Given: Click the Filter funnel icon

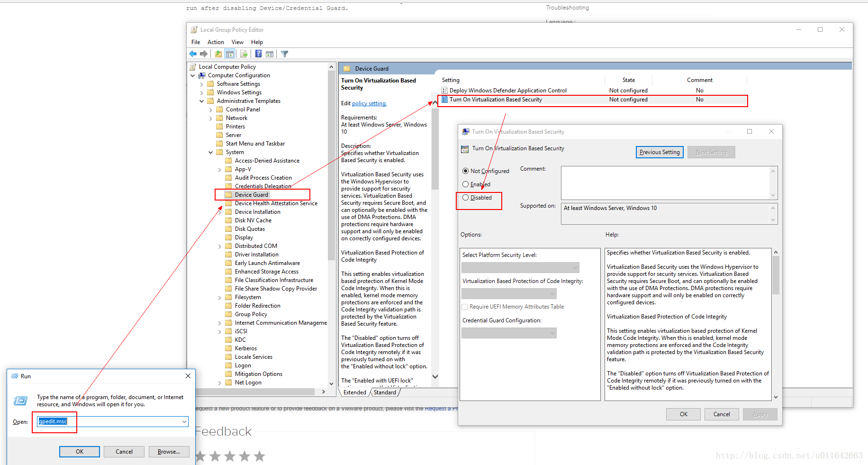Looking at the screenshot, I should pyautogui.click(x=285, y=54).
